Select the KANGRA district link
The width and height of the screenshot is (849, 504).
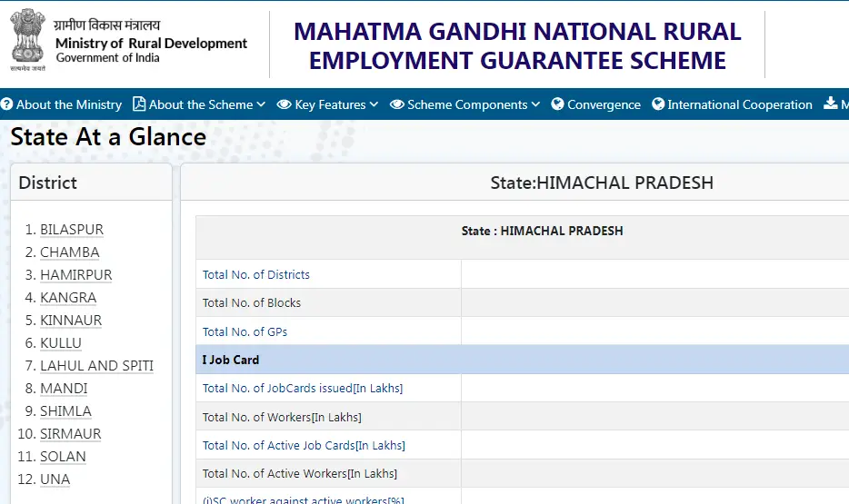[x=68, y=298]
